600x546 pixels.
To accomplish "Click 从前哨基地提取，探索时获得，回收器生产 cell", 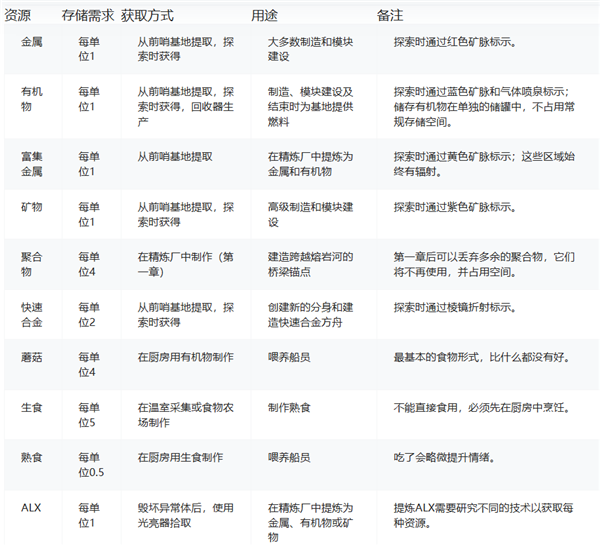I will pos(186,106).
